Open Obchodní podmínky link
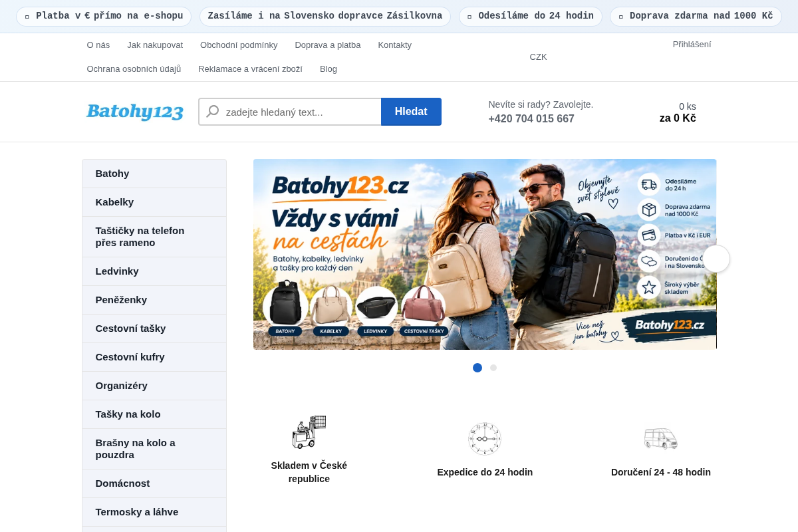The height and width of the screenshot is (532, 798). pos(239,45)
